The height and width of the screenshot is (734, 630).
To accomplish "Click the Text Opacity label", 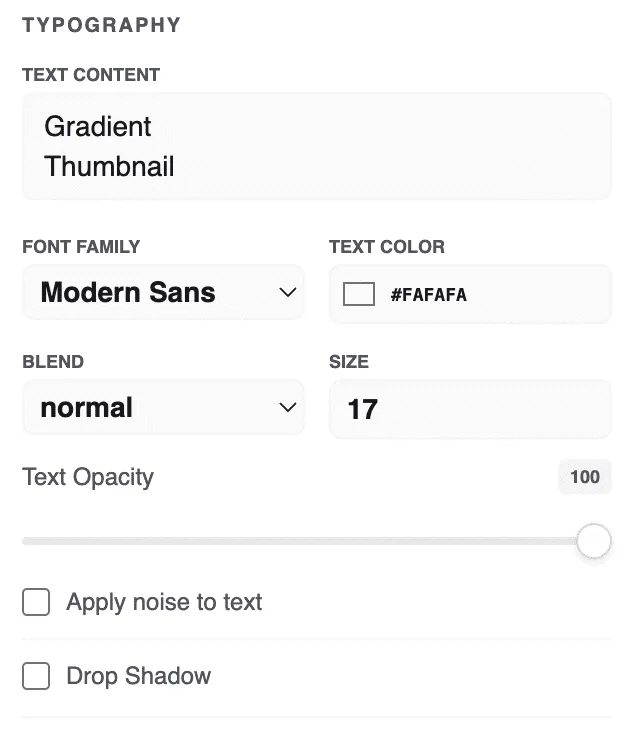I will [x=88, y=477].
